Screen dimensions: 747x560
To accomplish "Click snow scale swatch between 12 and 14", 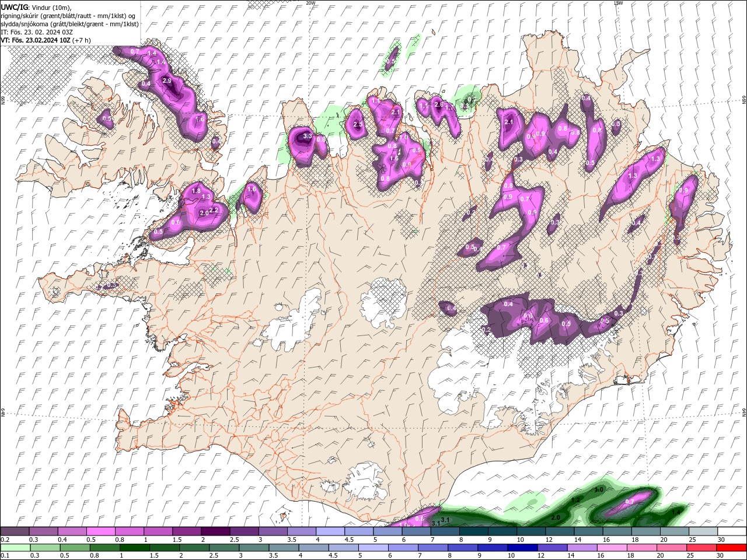I will (559, 531).
